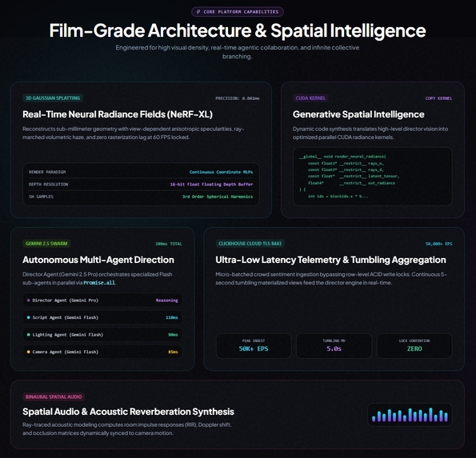Click the Continuous Coordinate MLPs value
The image size is (476, 458).
pos(221,172)
